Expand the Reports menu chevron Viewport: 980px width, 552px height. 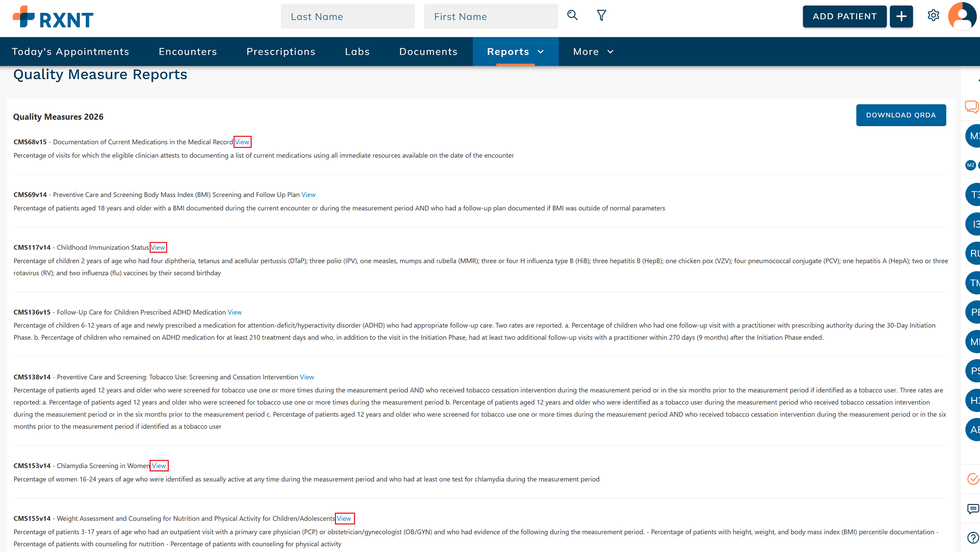pos(541,52)
